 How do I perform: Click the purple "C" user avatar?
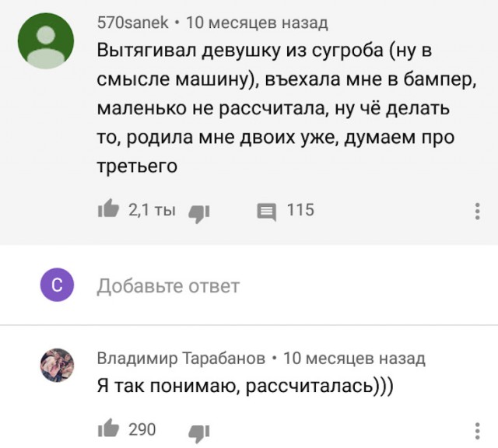tap(56, 286)
